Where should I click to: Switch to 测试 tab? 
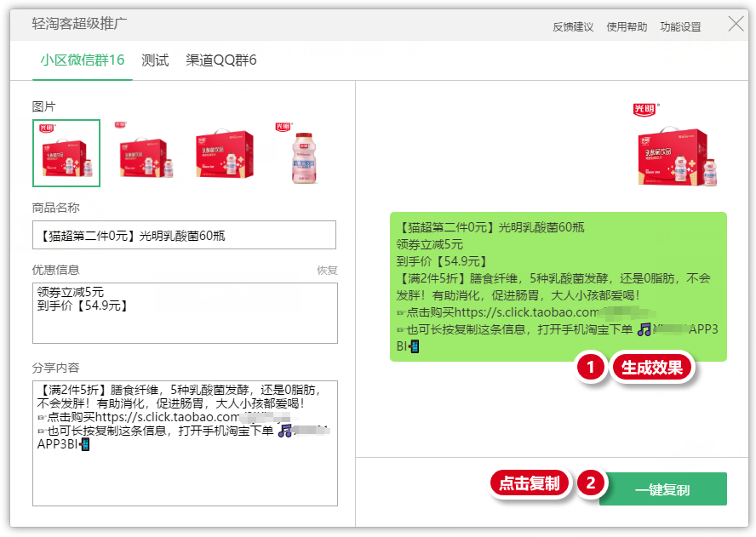point(155,60)
